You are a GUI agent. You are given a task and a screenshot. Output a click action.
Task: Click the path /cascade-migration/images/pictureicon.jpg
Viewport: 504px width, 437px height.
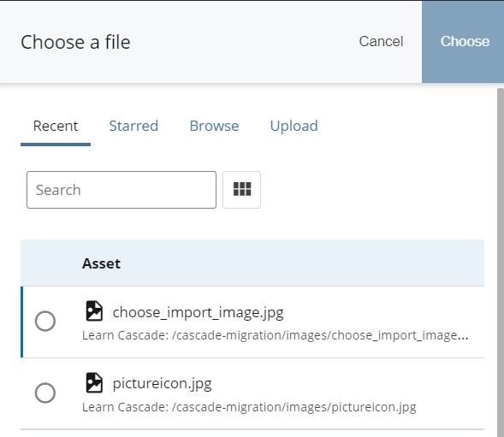point(294,407)
